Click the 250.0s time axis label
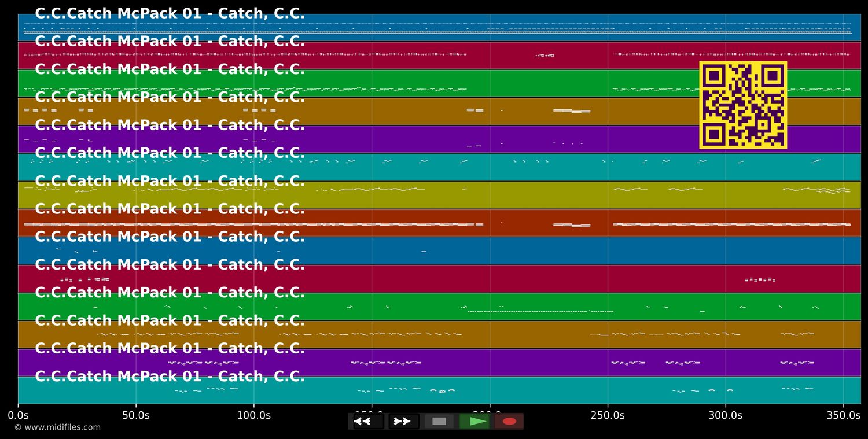Screen dimensions: 868x439 (x=608, y=415)
